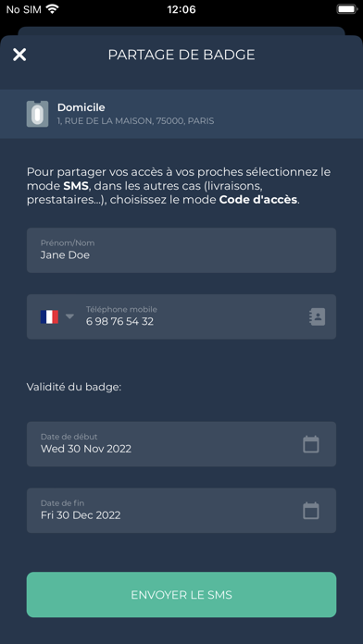Open the Date de fin picker
363x644 pixels.
181,511
